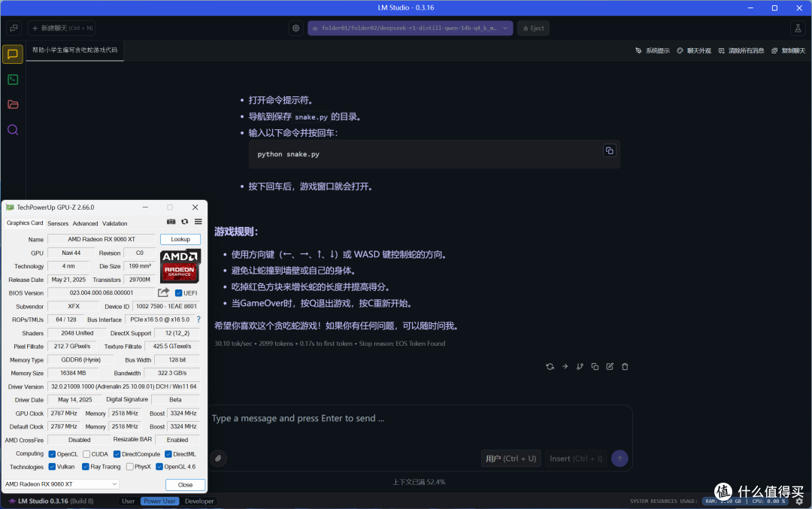
Task: Toggle the DirectML checkbox
Action: click(x=168, y=454)
